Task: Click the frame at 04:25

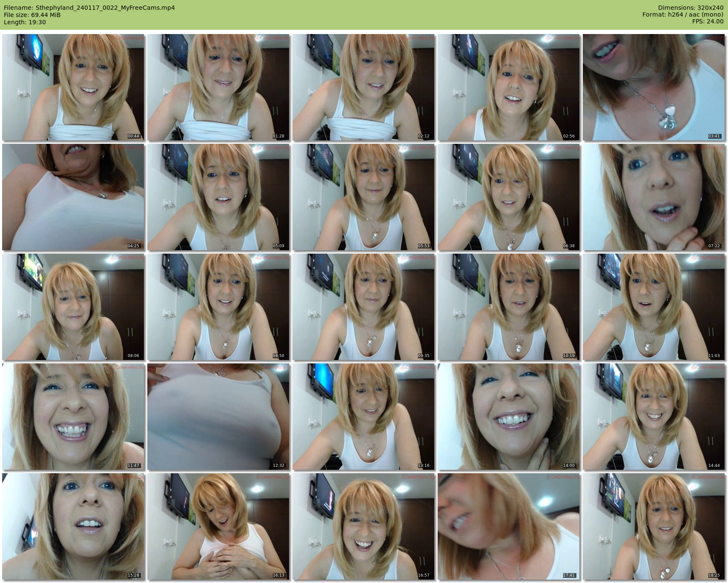Action: point(73,197)
